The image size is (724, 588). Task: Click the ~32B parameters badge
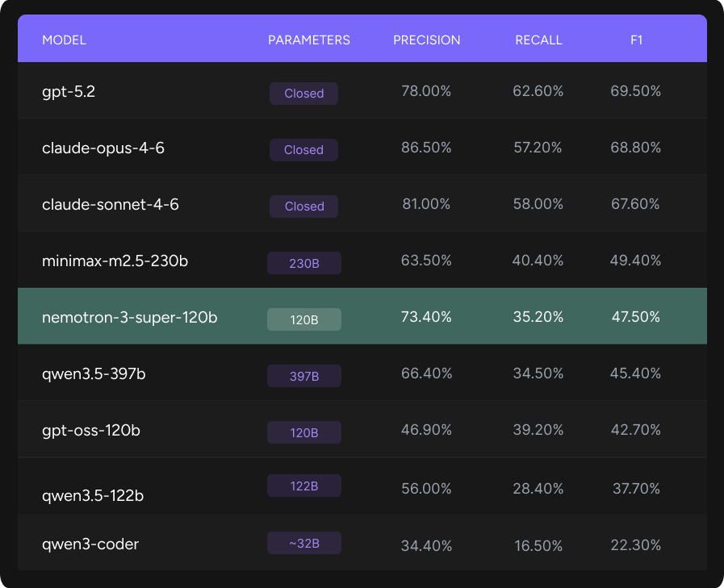[x=304, y=544]
